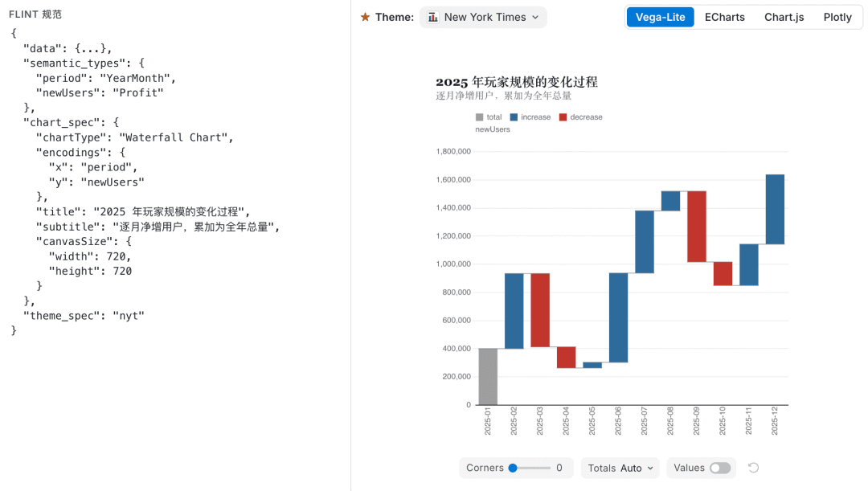Switch to the ECharts tab

click(724, 17)
